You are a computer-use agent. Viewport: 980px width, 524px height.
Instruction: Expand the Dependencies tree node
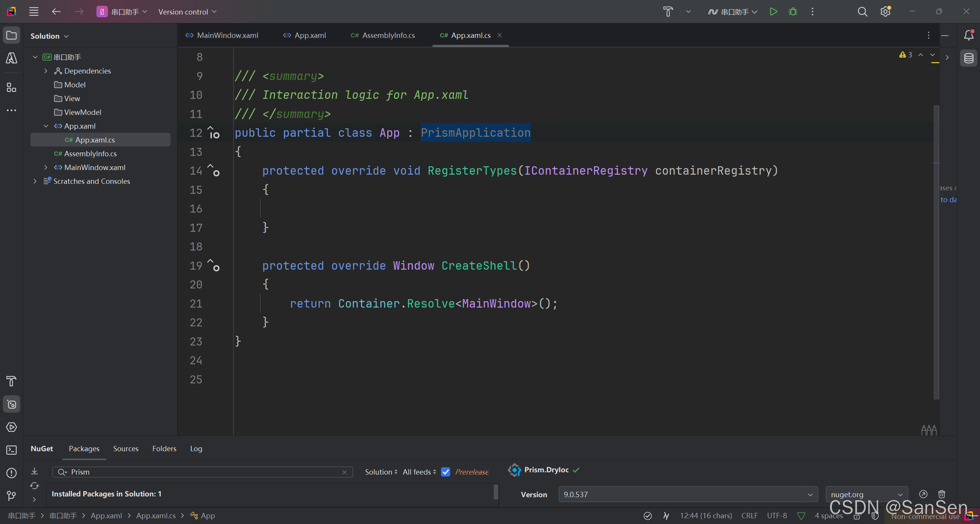46,71
